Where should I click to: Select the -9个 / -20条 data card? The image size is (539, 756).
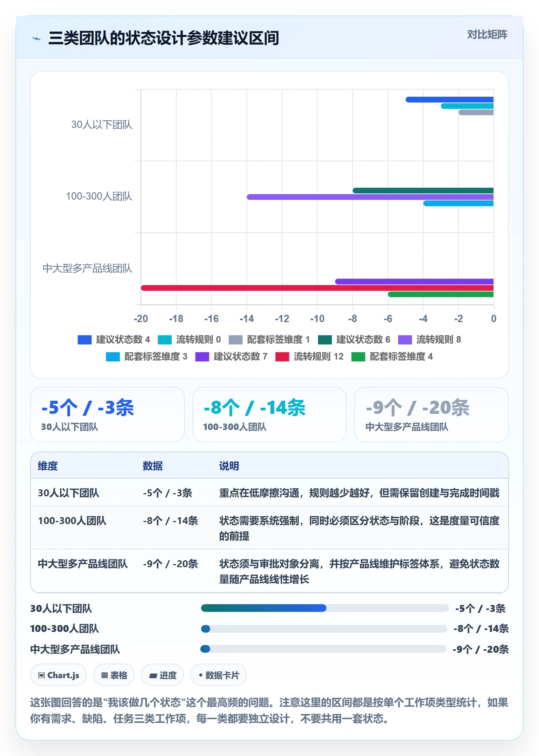tap(432, 415)
